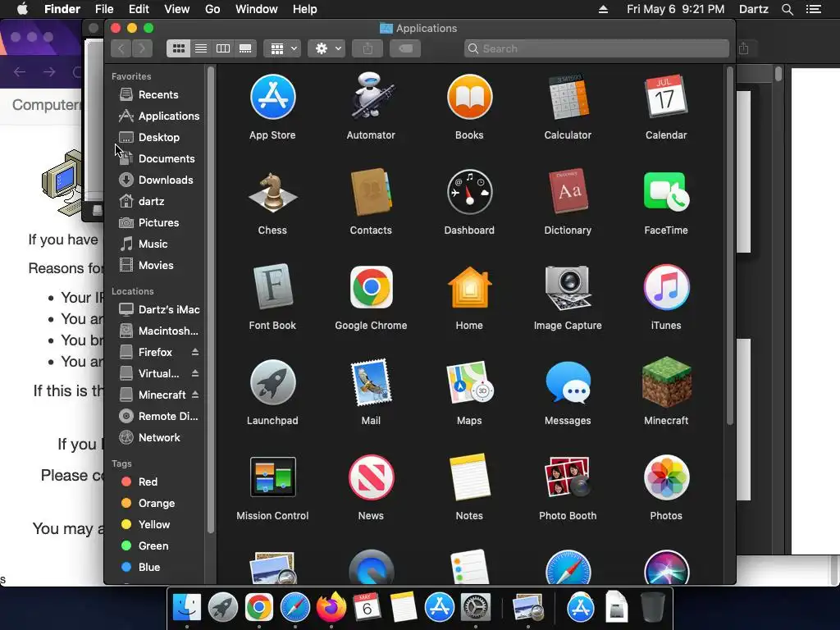The image size is (840, 630).
Task: Open Google Chrome in the Applications window
Action: (x=371, y=287)
